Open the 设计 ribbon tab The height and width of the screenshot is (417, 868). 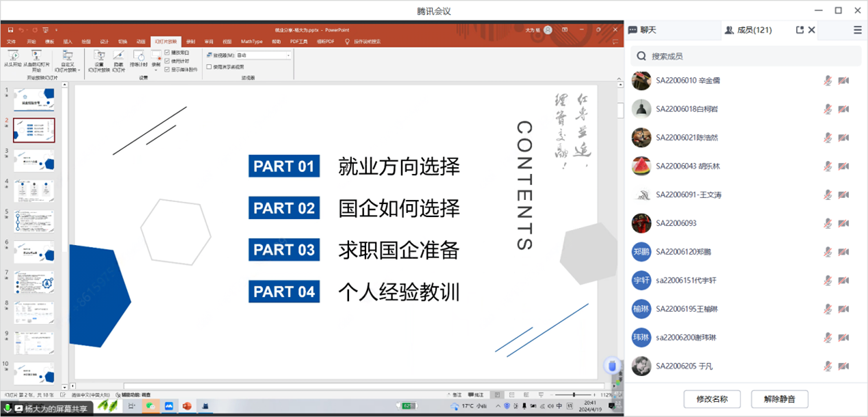point(104,42)
